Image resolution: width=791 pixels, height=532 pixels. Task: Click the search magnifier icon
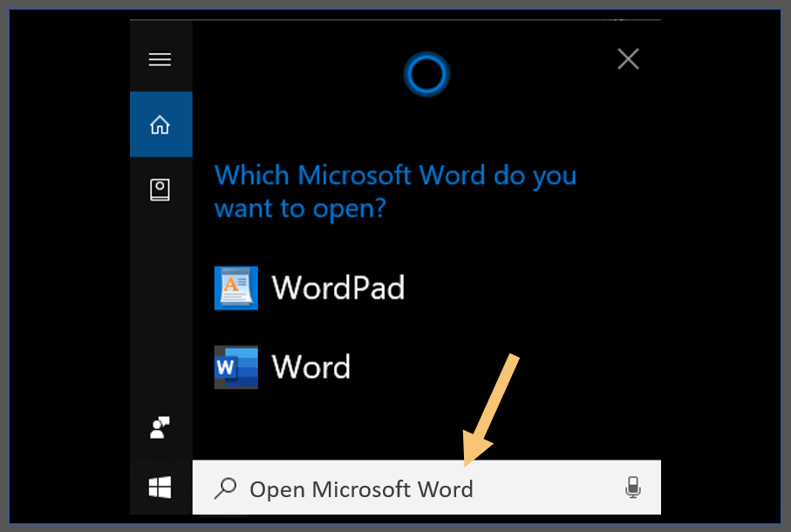pyautogui.click(x=225, y=488)
